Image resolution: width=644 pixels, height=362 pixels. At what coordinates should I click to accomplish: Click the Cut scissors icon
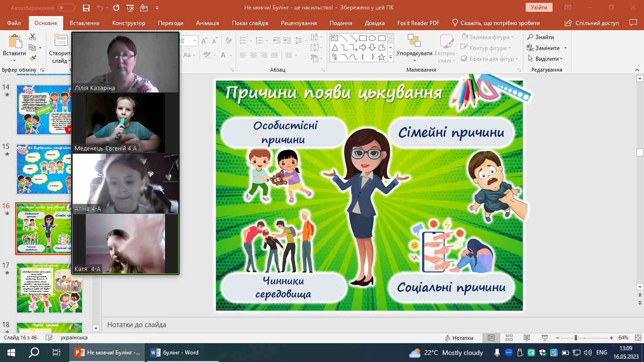click(33, 37)
